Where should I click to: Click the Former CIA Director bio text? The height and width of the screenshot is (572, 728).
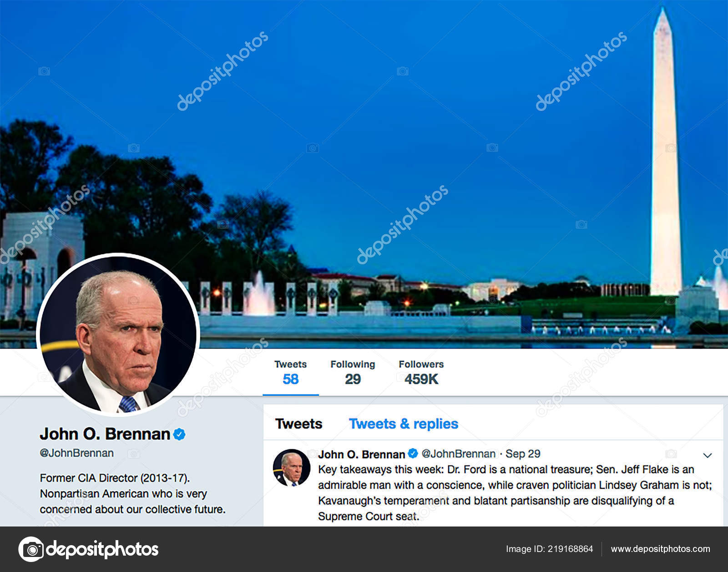(x=132, y=494)
